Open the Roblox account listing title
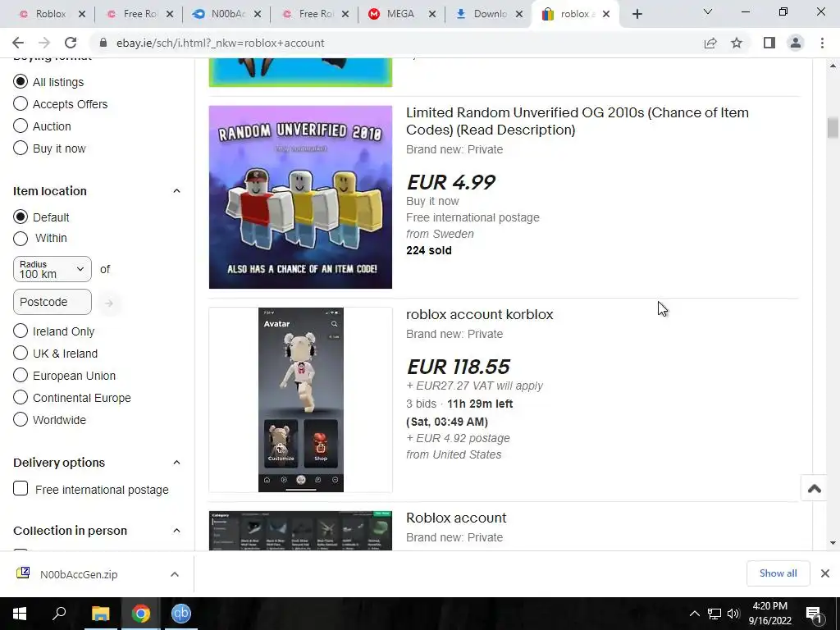The image size is (840, 630). click(456, 518)
